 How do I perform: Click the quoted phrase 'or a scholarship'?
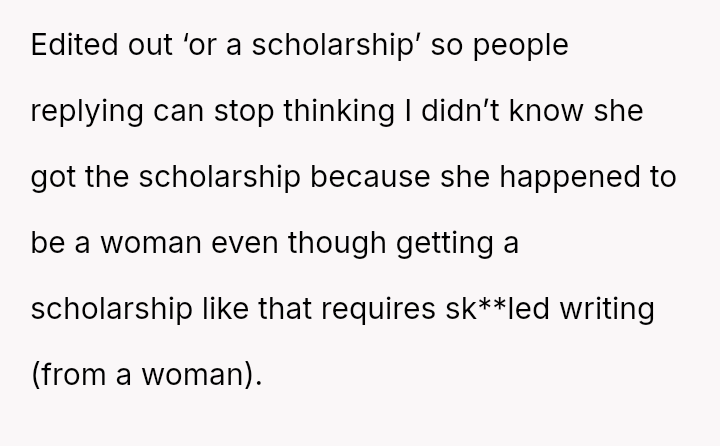tap(302, 45)
